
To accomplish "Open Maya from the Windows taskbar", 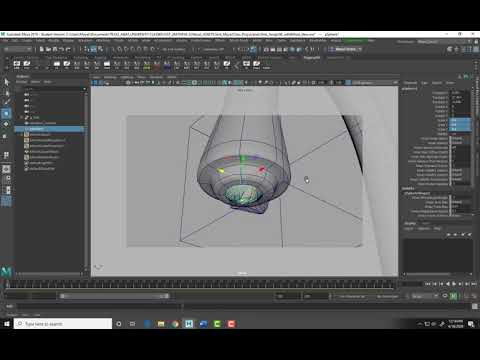I will (x=189, y=324).
